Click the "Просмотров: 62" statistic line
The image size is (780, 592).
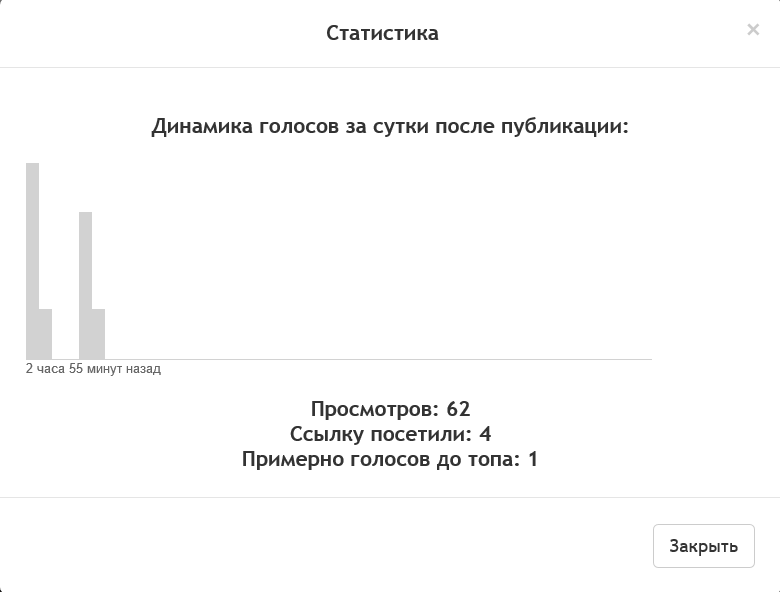(390, 408)
